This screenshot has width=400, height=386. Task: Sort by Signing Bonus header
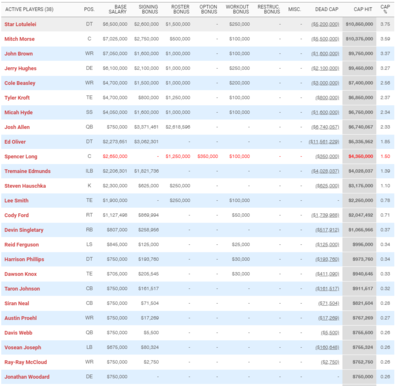tap(149, 9)
